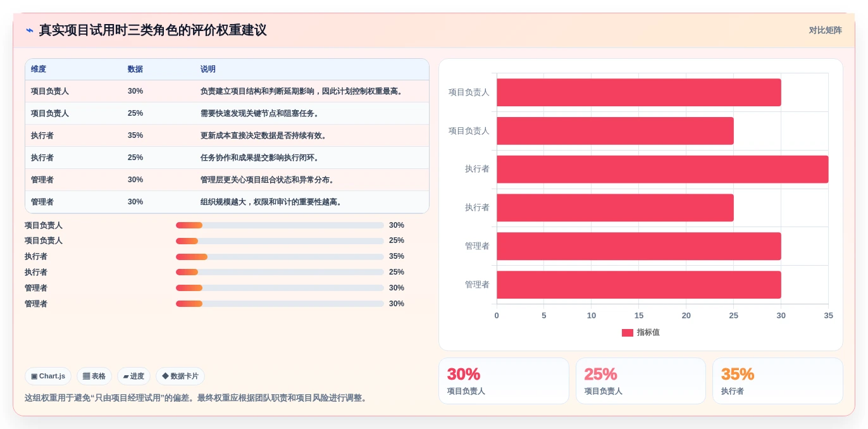Click the pulse icon beside the card title
This screenshot has width=868, height=429.
point(30,30)
